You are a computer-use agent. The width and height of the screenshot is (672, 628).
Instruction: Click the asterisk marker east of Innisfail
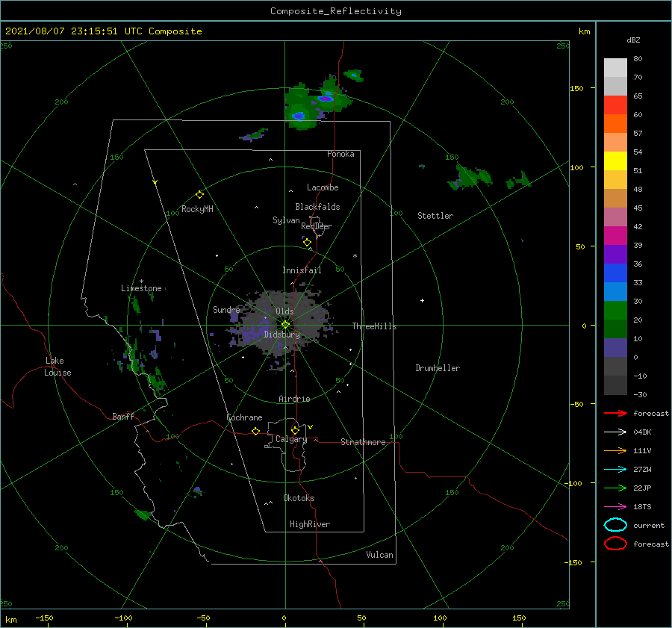355,256
